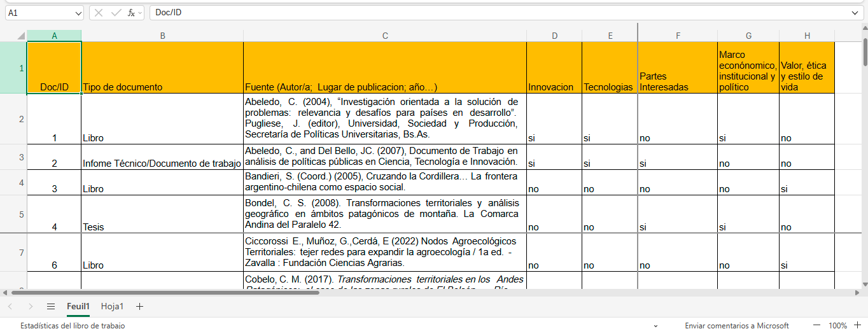Click the 'Innovacion' header cell
This screenshot has height=329, width=868.
tap(554, 68)
